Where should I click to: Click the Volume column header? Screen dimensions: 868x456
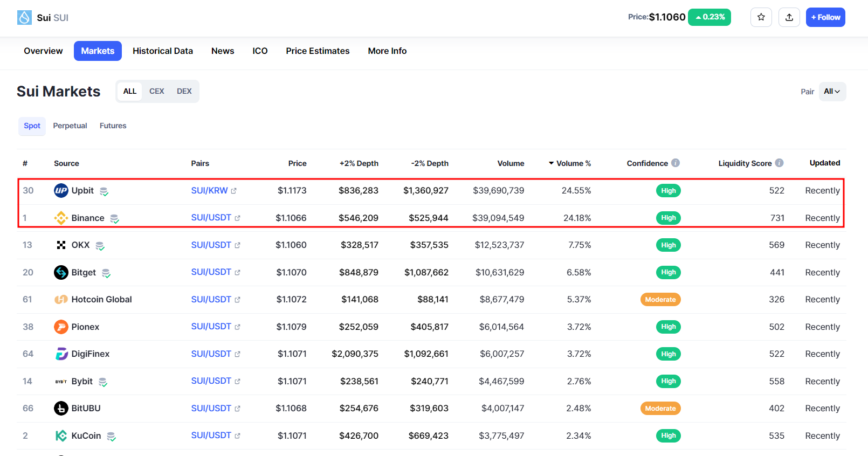coord(511,163)
